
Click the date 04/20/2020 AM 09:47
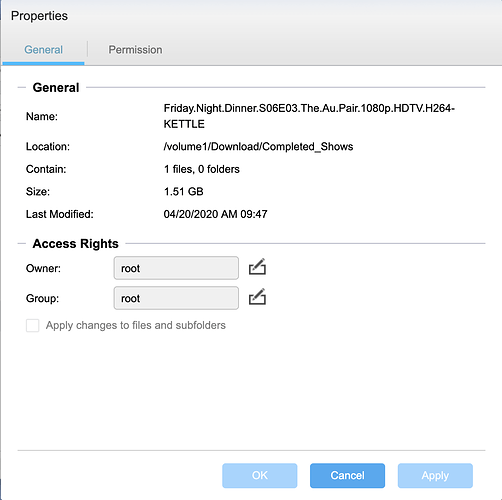215,214
